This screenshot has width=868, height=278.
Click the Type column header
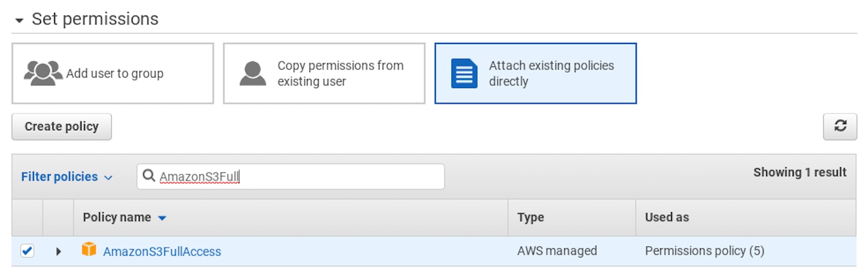531,217
